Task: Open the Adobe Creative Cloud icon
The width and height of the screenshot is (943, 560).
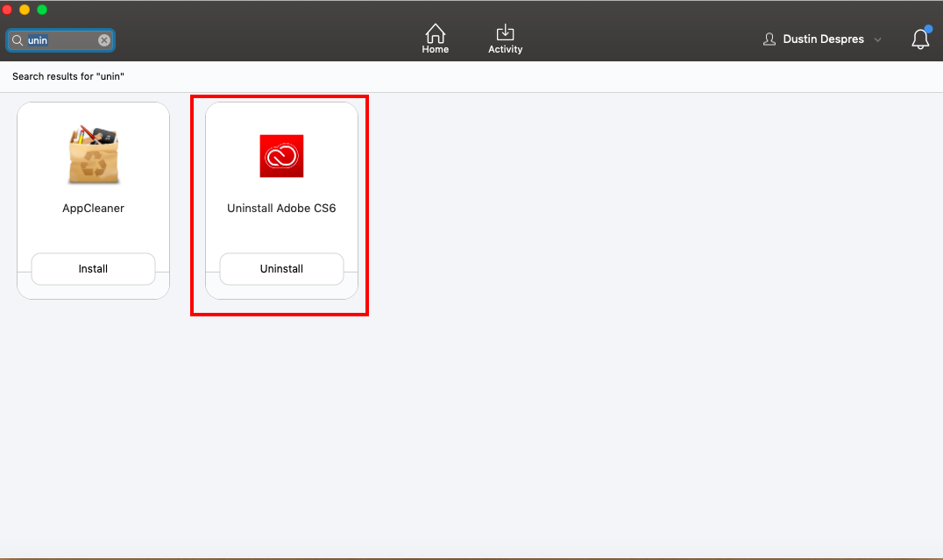Action: pos(281,156)
